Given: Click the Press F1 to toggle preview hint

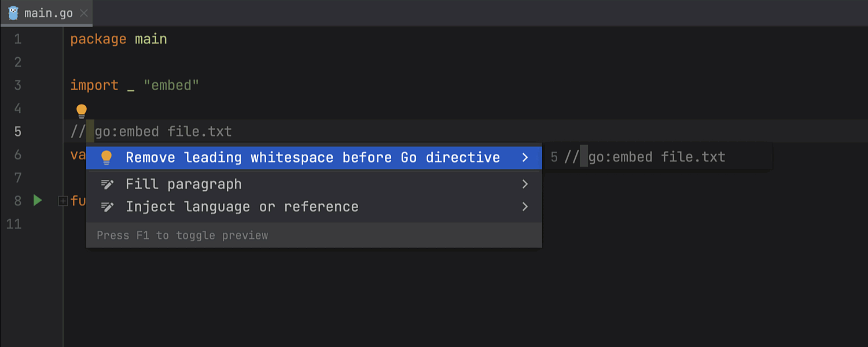Looking at the screenshot, I should tap(182, 235).
